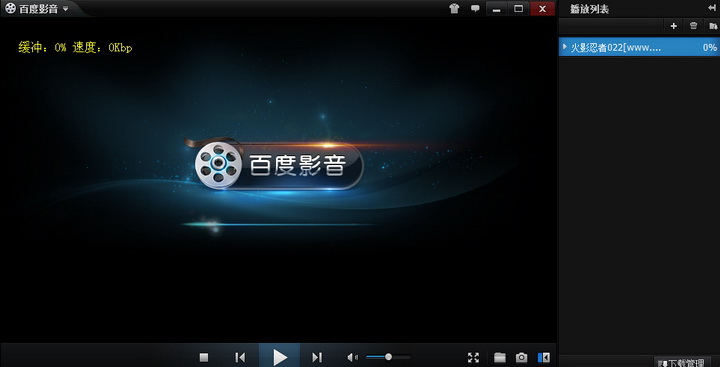Toggle the playlist panel visibility
The image size is (720, 367).
[x=544, y=357]
